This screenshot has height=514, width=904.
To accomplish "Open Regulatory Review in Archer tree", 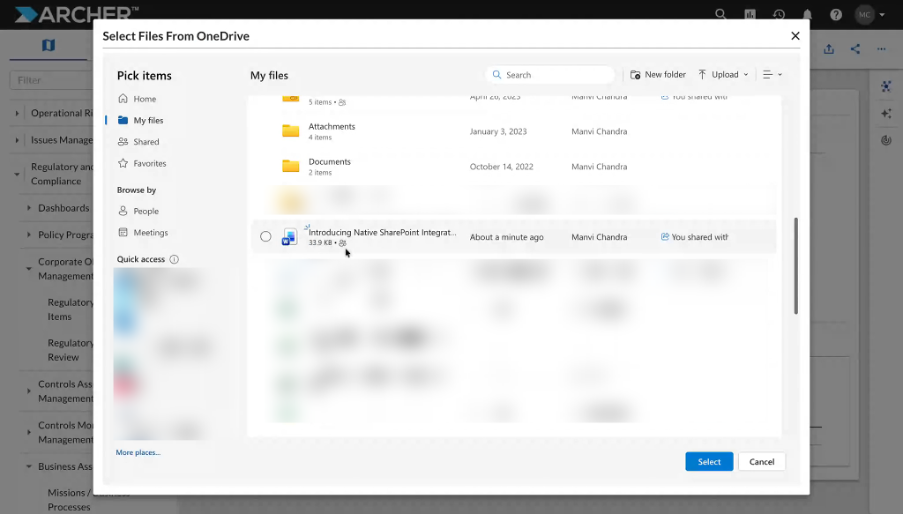I will [x=70, y=350].
